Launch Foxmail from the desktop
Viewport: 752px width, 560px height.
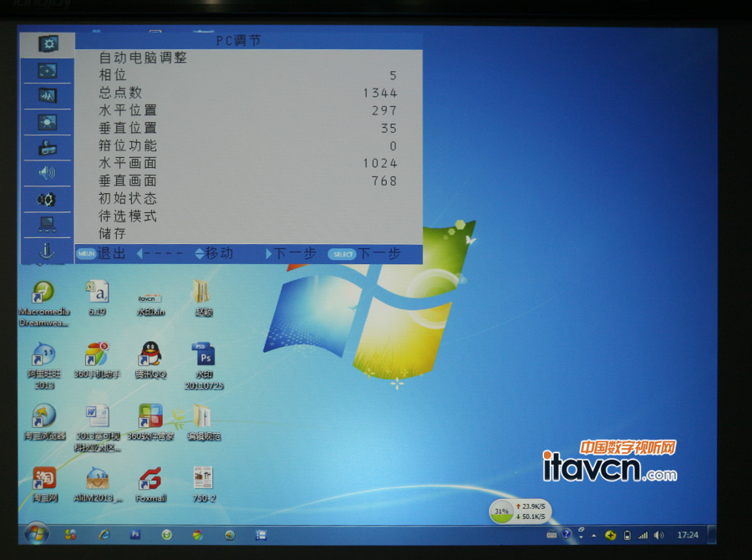pyautogui.click(x=150, y=484)
